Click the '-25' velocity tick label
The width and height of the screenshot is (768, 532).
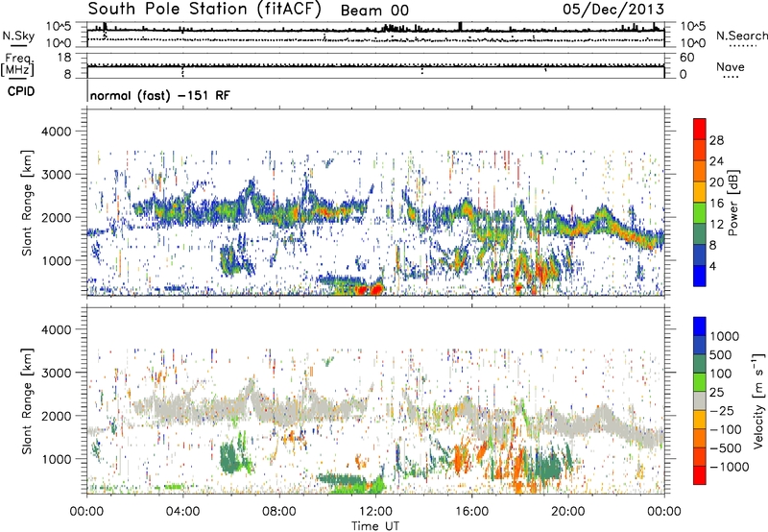723,411
